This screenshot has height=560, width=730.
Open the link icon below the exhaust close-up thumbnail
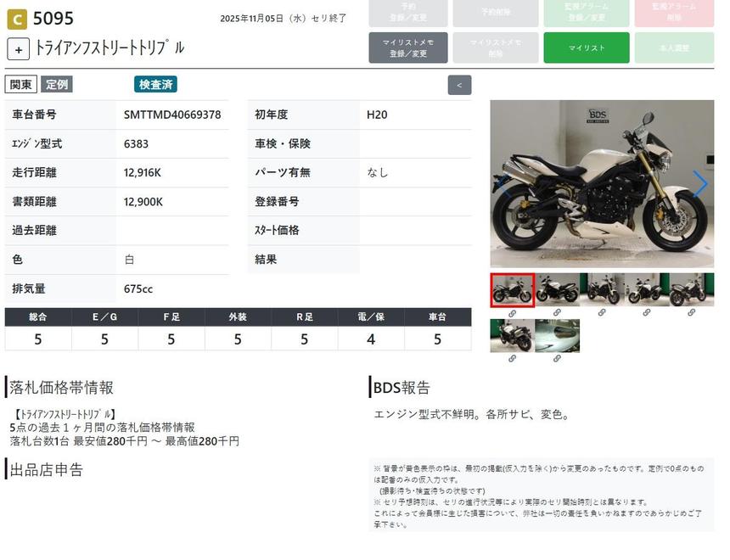point(557,358)
